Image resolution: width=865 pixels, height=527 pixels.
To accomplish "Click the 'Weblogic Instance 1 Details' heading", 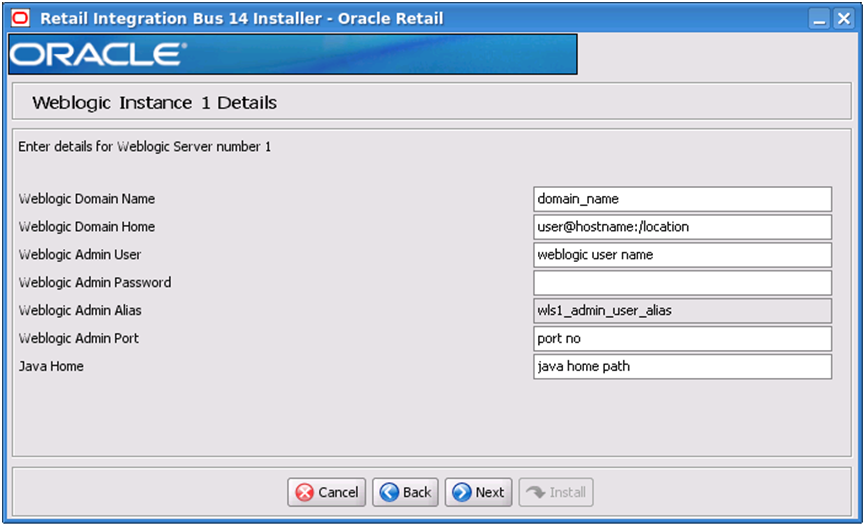I will click(154, 103).
